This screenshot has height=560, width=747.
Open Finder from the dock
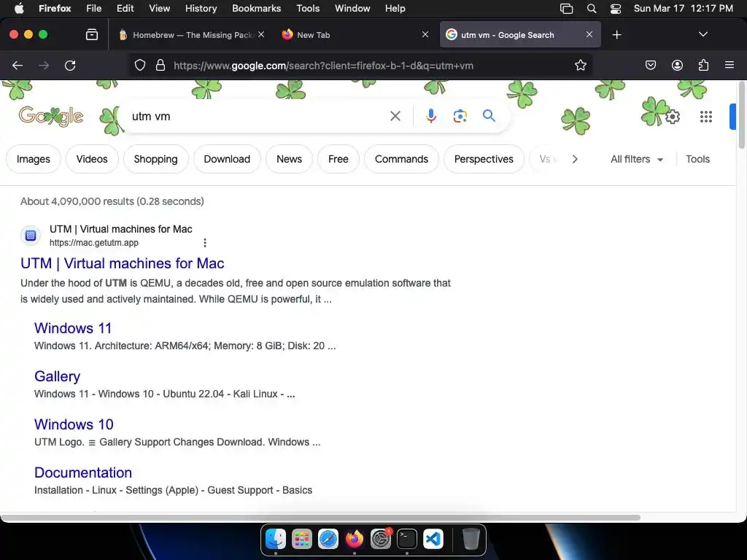275,539
